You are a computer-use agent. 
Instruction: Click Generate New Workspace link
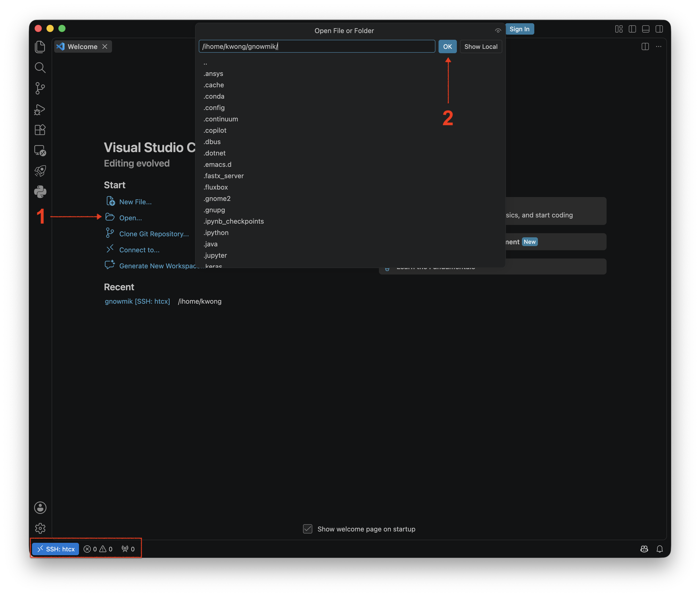point(157,266)
